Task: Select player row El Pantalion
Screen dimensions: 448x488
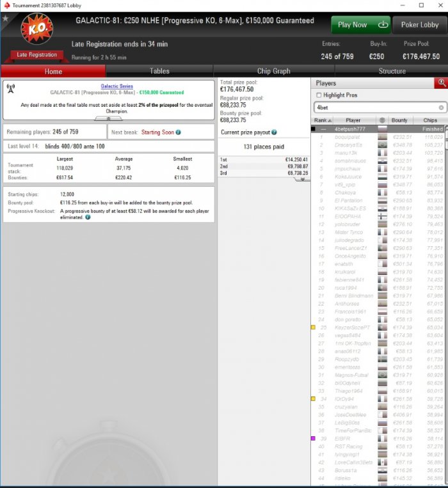Action: (378, 200)
